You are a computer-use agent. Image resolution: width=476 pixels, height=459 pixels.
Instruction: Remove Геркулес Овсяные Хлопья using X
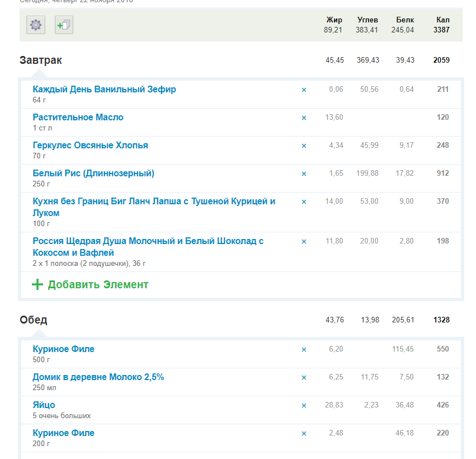click(x=304, y=146)
